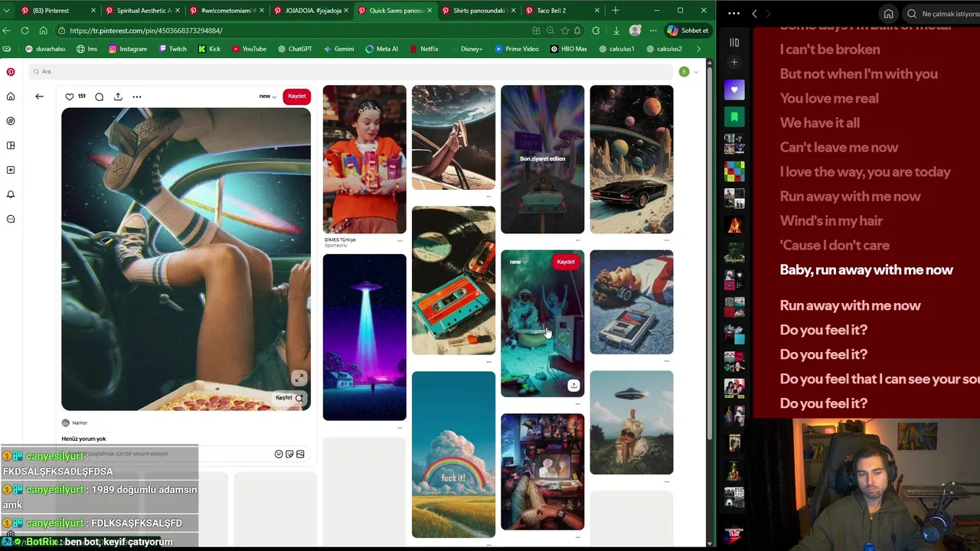This screenshot has height=551, width=980.
Task: Expand the pin image to full view
Action: [x=299, y=378]
